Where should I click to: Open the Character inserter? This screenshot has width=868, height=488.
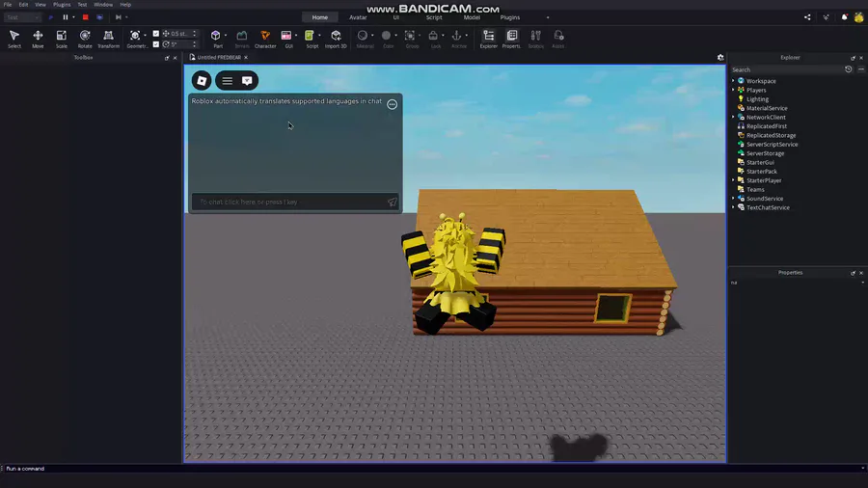265,39
